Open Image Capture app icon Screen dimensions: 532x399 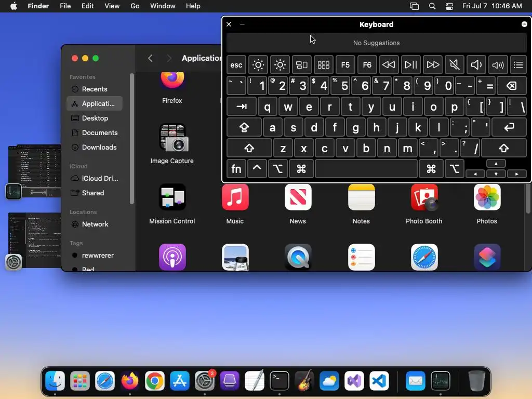[x=172, y=137]
